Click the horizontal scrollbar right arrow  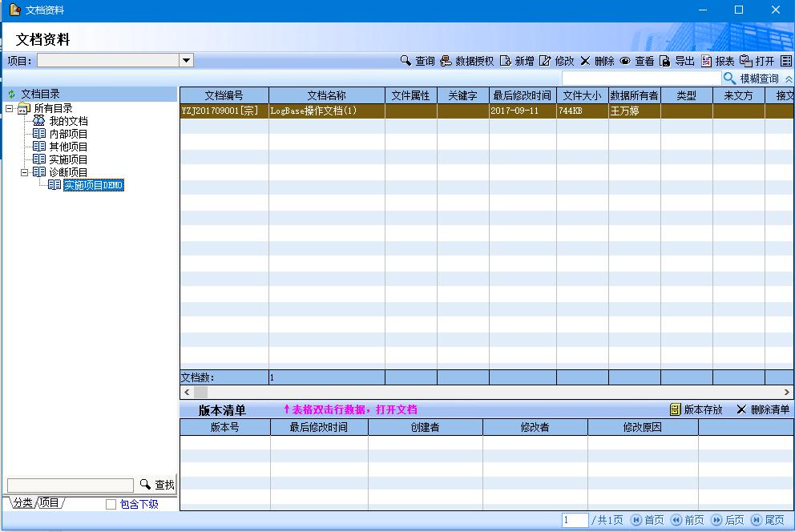pyautogui.click(x=787, y=393)
